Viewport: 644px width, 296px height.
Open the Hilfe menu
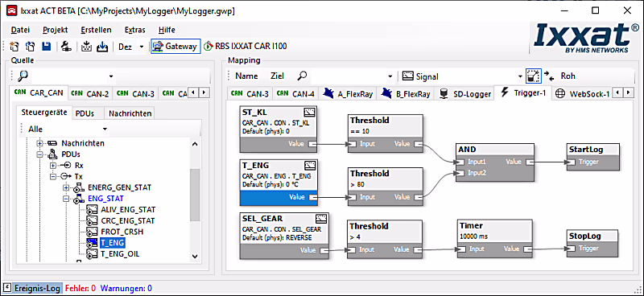tap(167, 30)
